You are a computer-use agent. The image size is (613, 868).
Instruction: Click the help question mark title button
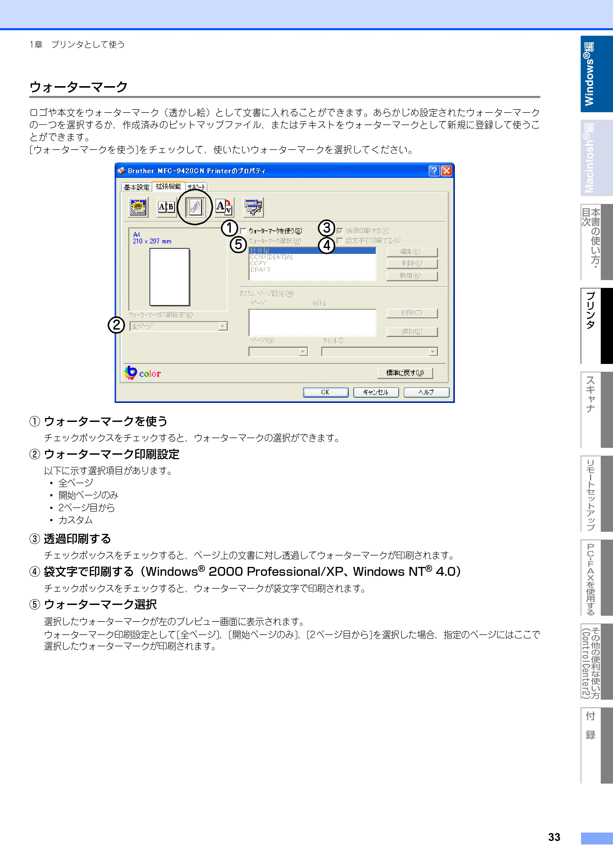point(434,171)
